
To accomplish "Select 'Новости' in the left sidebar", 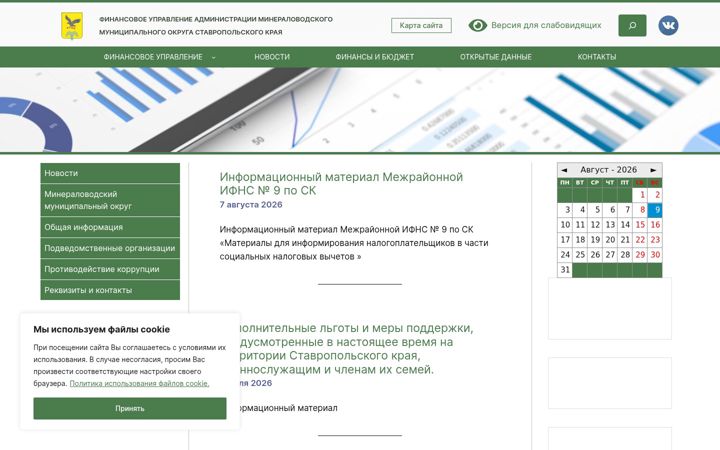I will tap(110, 173).
